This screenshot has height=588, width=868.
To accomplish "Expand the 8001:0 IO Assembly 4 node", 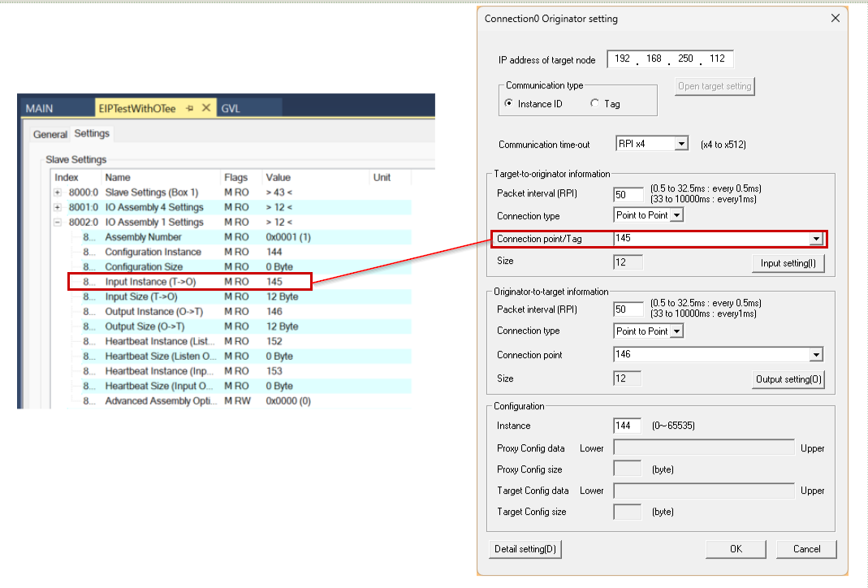I will [x=58, y=207].
